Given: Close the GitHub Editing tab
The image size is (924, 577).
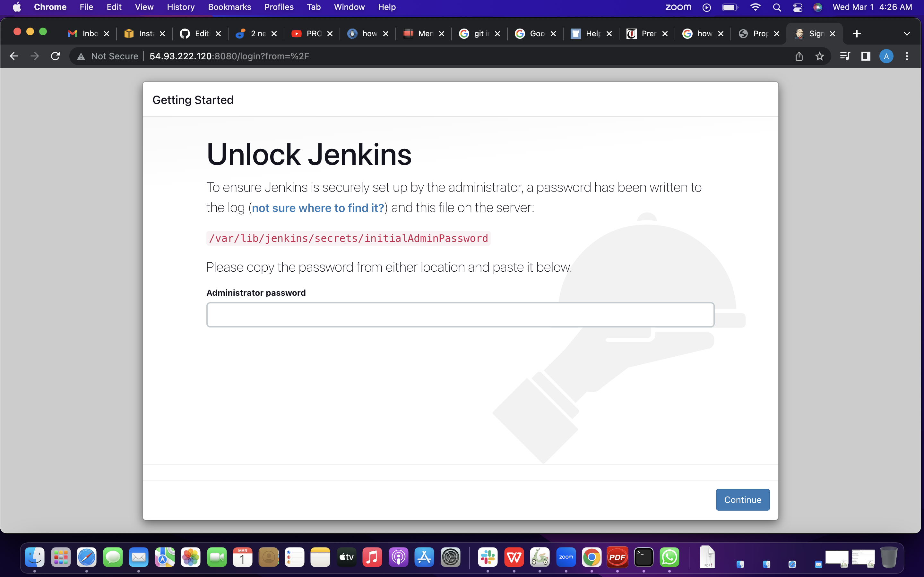Looking at the screenshot, I should click(x=218, y=34).
